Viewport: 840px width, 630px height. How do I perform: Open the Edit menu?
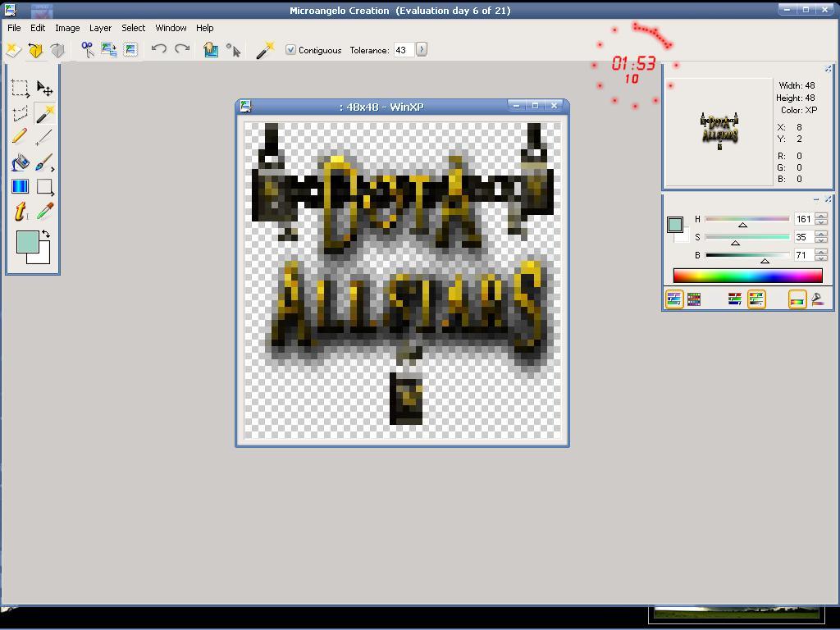38,28
